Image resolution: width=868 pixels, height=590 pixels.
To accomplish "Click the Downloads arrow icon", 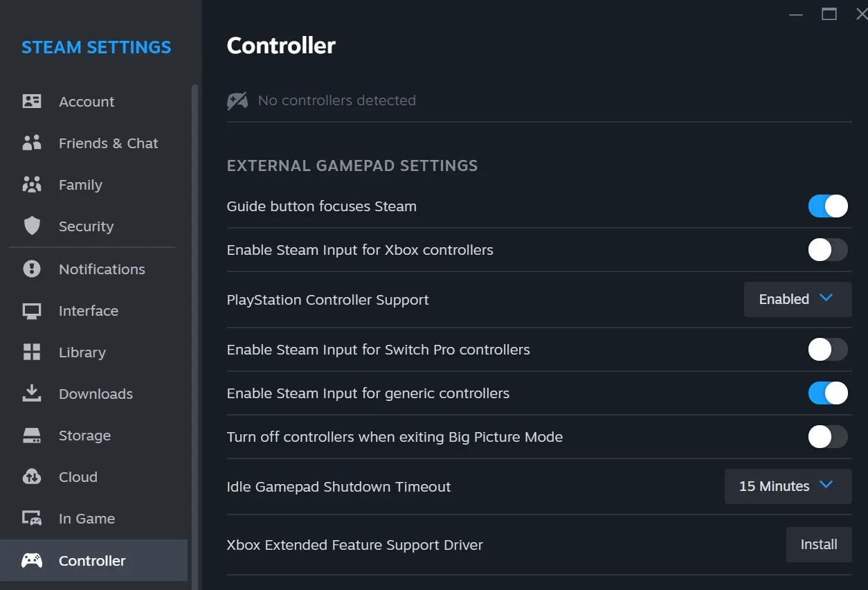I will [x=32, y=393].
